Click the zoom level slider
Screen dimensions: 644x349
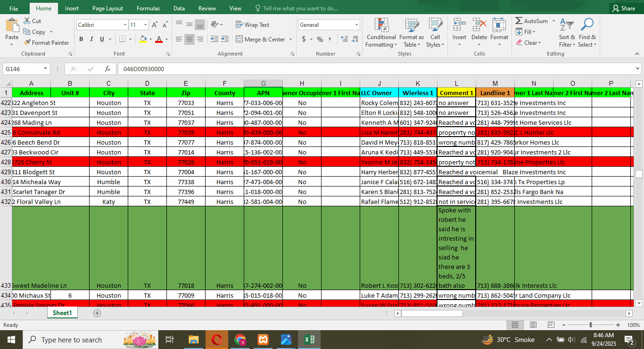tap(591, 325)
